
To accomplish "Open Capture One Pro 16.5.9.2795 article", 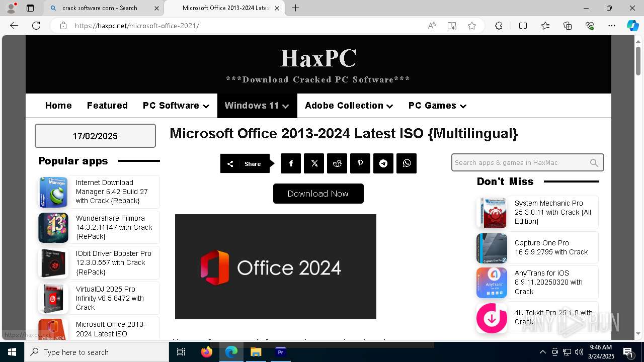I will 551,247.
